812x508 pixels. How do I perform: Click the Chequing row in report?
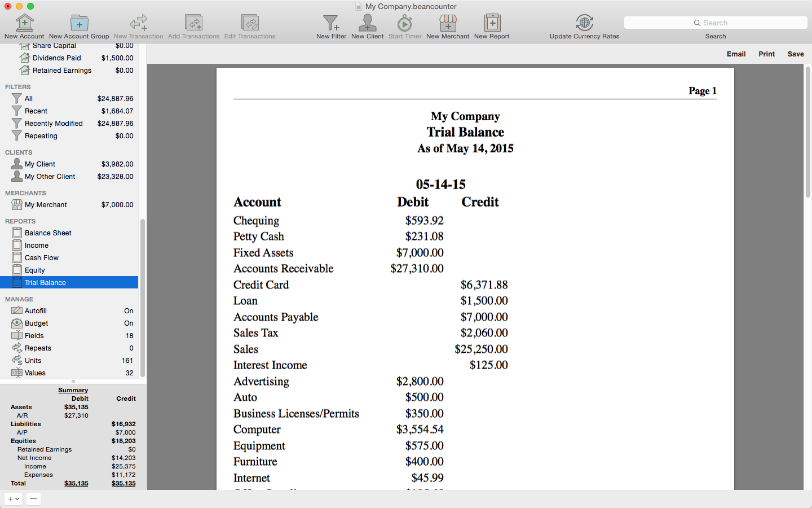pyautogui.click(x=338, y=221)
